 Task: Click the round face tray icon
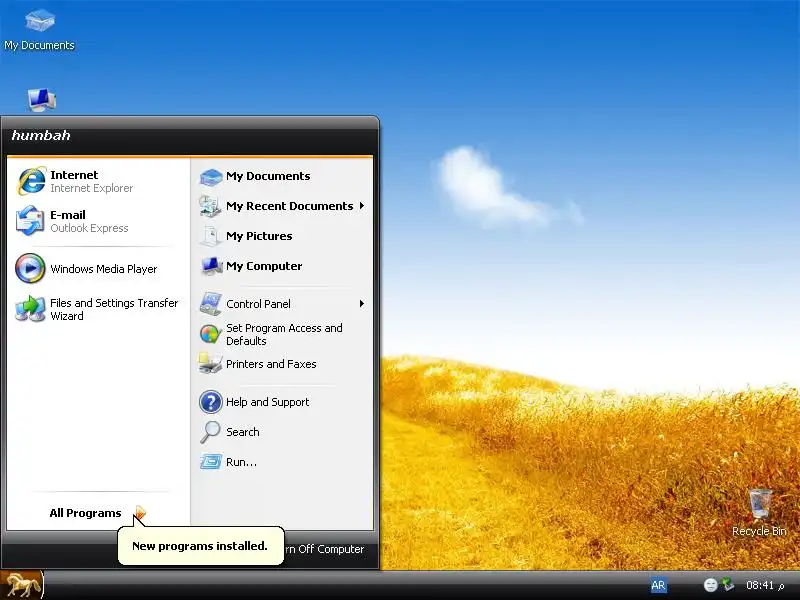(710, 585)
